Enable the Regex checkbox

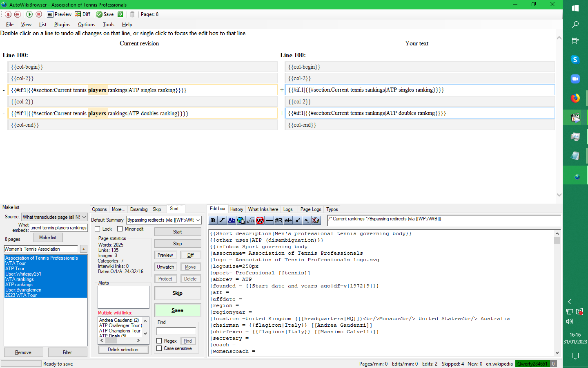coord(159,341)
